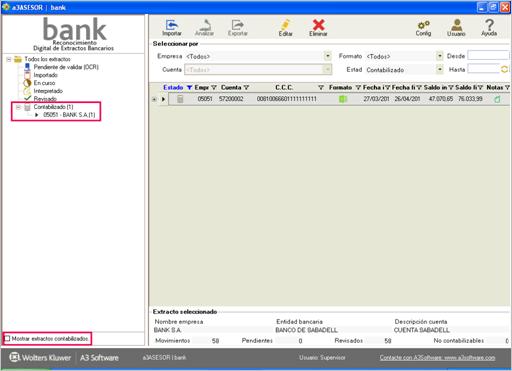The height and width of the screenshot is (371, 512).
Task: Open the Contacte con A3Software link
Action: pyautogui.click(x=437, y=357)
